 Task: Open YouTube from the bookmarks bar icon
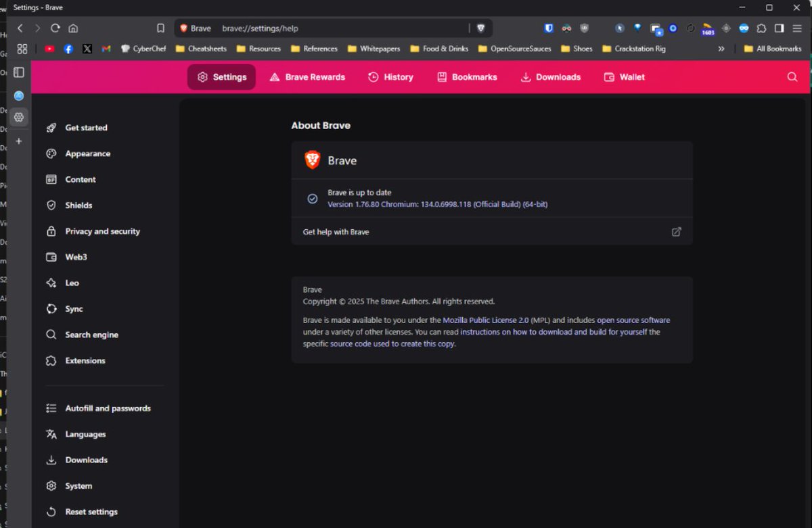coord(49,49)
